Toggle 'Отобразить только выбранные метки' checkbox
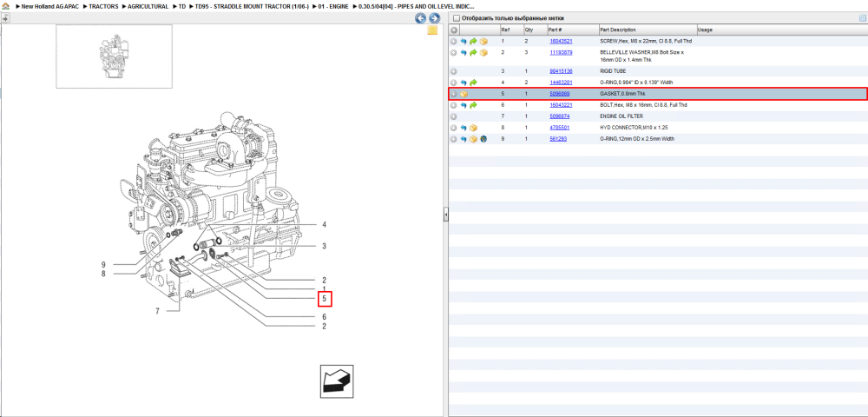 pyautogui.click(x=457, y=18)
